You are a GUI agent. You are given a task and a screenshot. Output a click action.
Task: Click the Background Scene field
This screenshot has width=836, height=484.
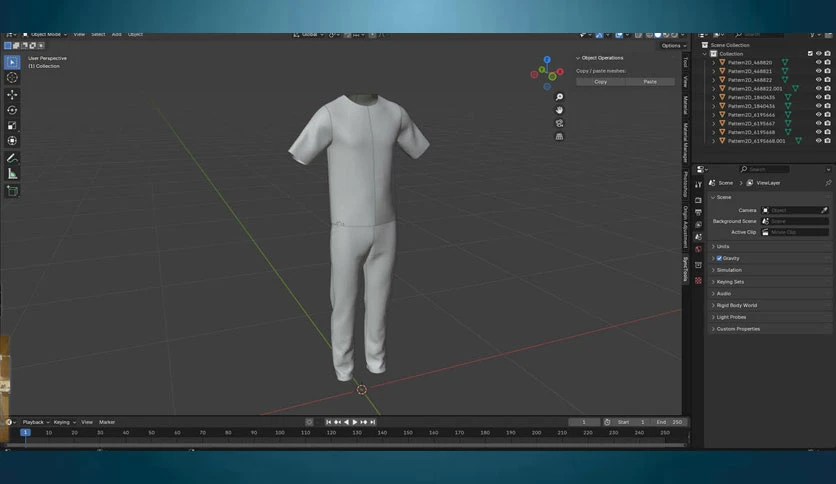795,221
